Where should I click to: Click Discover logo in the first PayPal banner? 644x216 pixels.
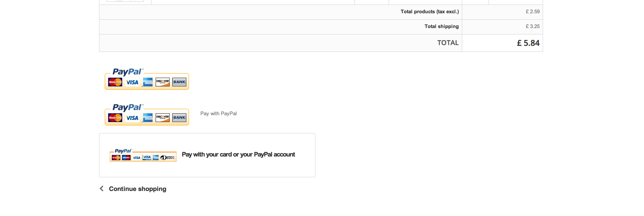pyautogui.click(x=162, y=82)
